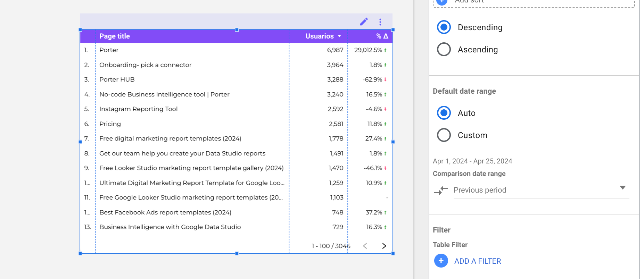Image resolution: width=644 pixels, height=279 pixels.
Task: Click the 1,259 users value
Action: tap(336, 183)
